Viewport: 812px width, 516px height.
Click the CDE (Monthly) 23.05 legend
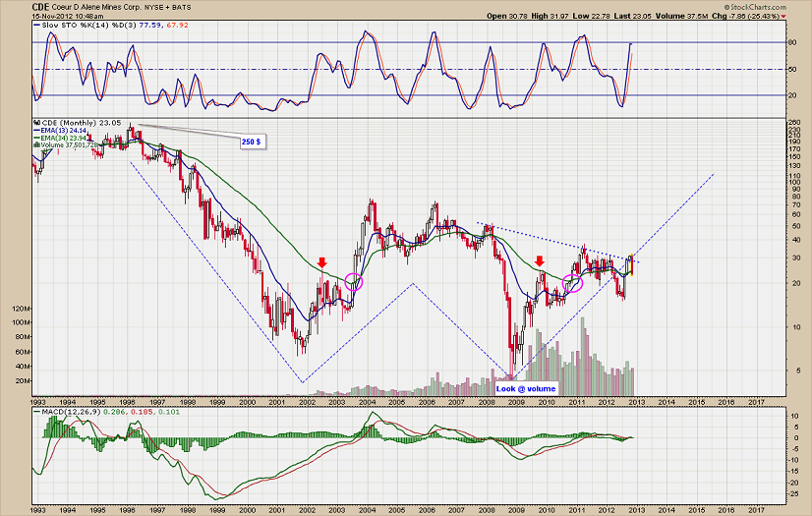pos(81,123)
